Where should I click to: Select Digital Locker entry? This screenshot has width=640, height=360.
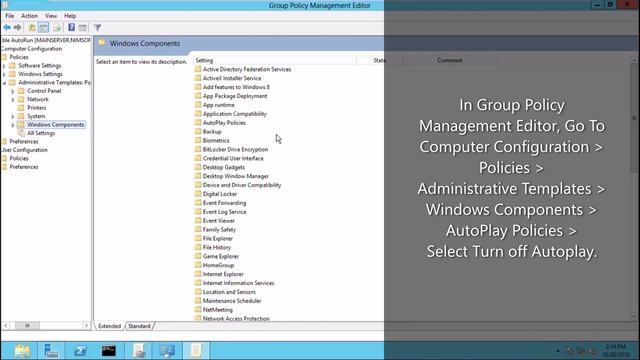220,194
